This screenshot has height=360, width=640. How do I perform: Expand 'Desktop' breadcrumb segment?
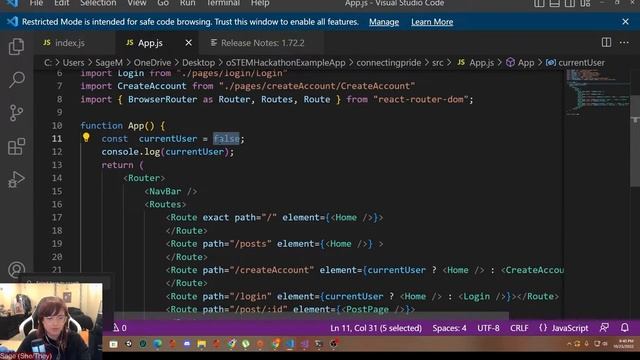coord(198,63)
